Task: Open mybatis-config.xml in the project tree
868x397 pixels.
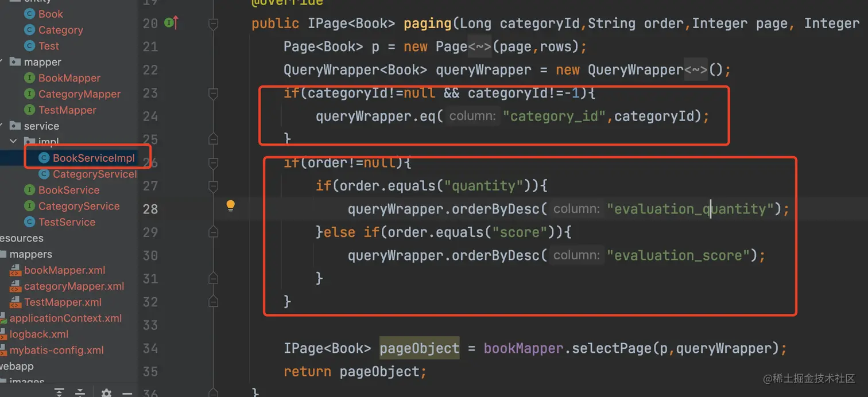Action: [x=56, y=351]
